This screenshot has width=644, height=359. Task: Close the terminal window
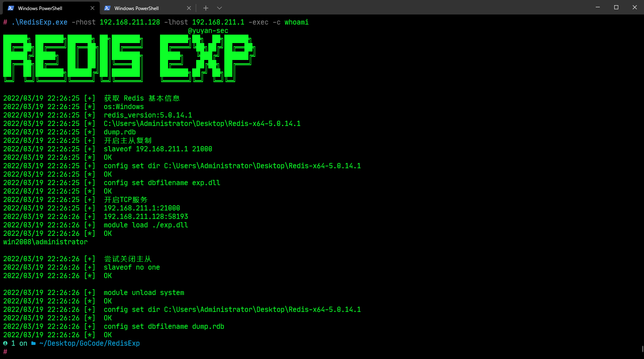[x=635, y=7]
